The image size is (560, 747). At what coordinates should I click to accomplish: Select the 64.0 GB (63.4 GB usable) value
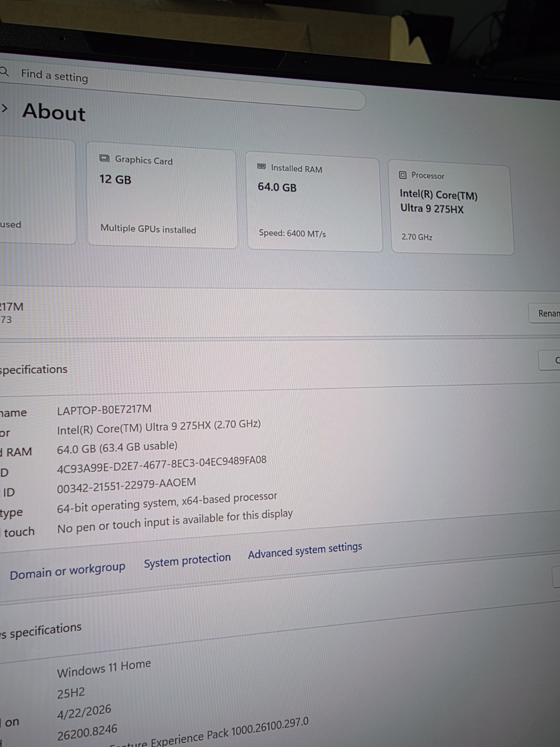tap(117, 447)
